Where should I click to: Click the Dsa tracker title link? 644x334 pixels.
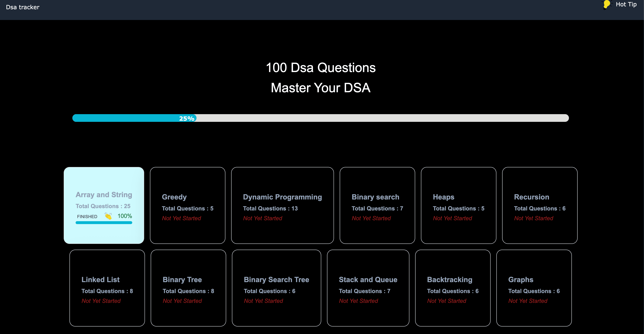coord(23,7)
